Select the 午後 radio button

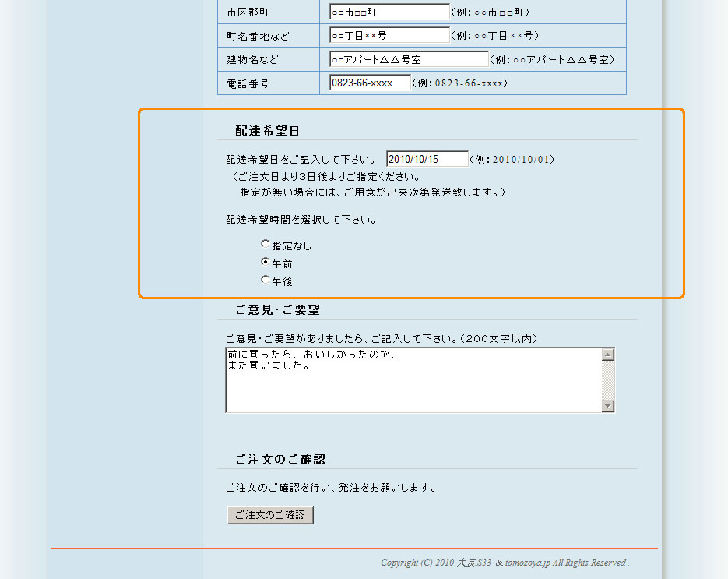tap(265, 280)
